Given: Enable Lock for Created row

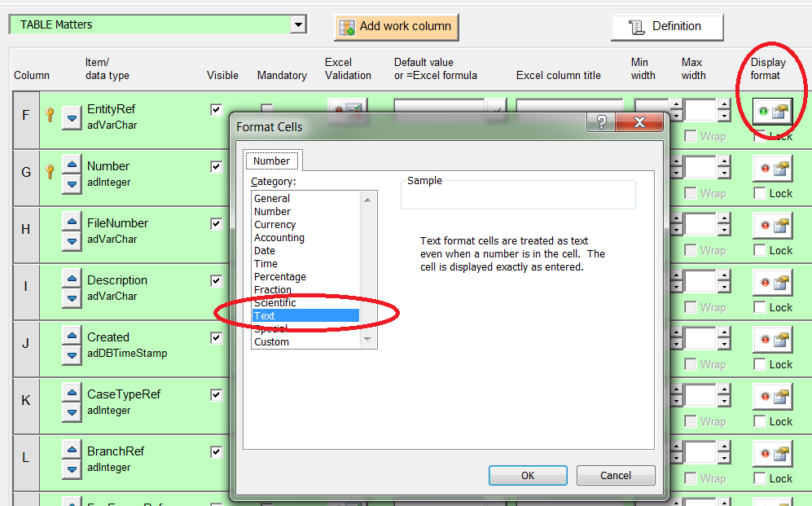Looking at the screenshot, I should (x=760, y=364).
